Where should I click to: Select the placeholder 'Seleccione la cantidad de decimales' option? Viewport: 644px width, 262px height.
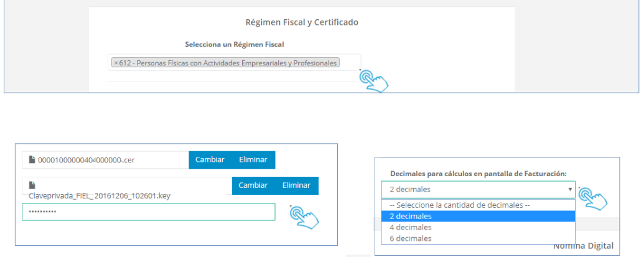pos(478,205)
